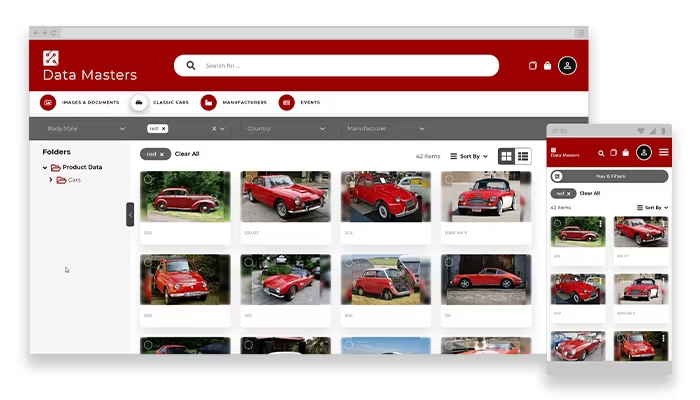
Task: Open the color filter dropdown chevron
Action: tap(222, 129)
